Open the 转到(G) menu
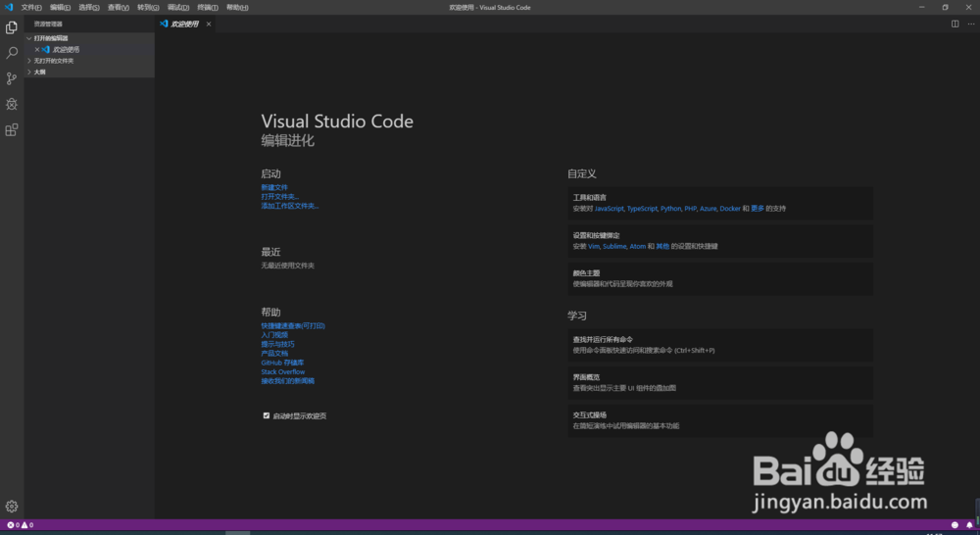 [x=148, y=8]
